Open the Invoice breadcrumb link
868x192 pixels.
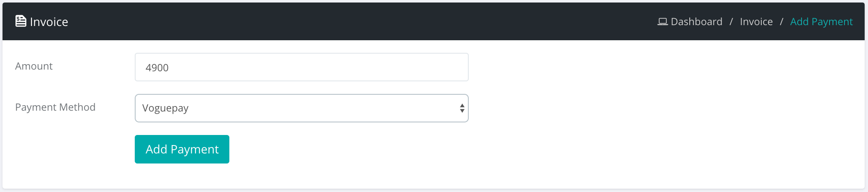[x=756, y=21]
